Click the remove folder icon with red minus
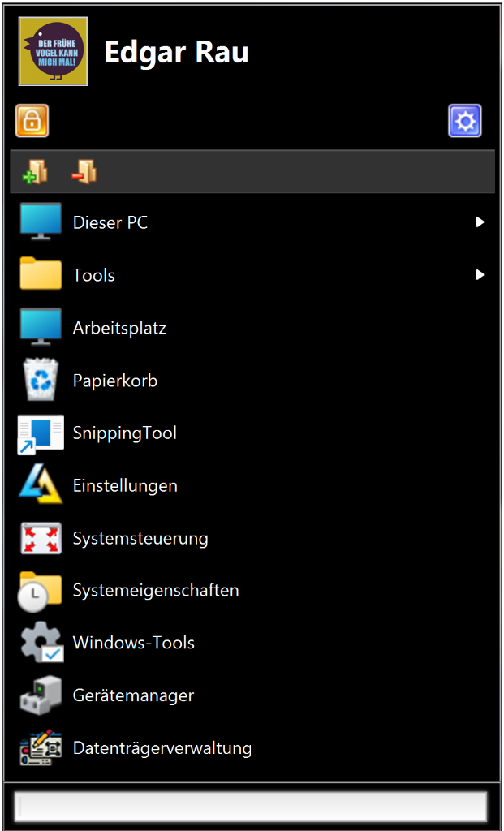 pos(84,172)
